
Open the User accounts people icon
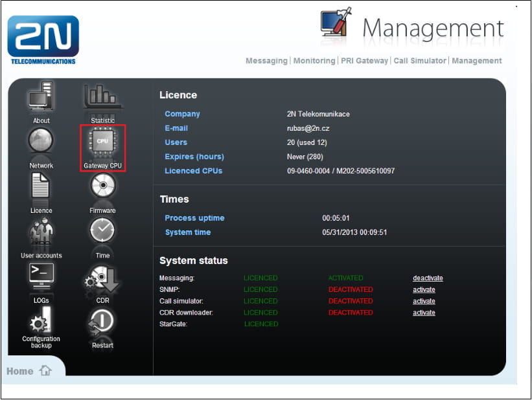(x=41, y=232)
